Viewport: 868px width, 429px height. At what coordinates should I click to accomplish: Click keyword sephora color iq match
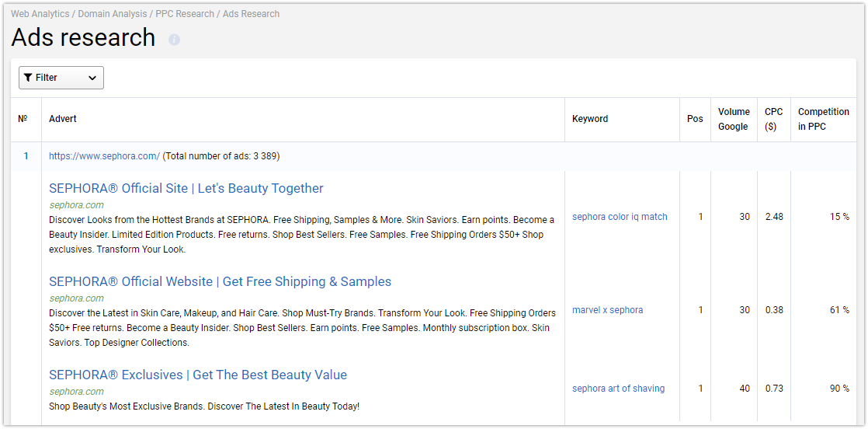coord(620,217)
